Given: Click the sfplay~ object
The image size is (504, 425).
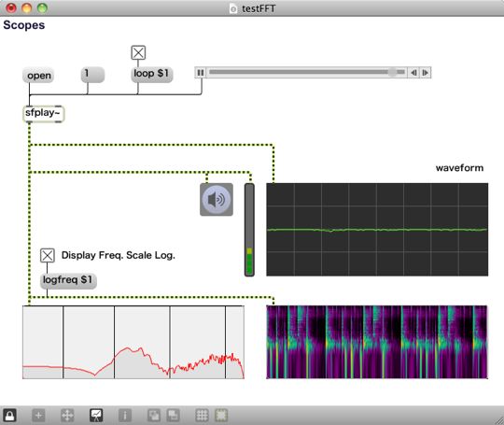Looking at the screenshot, I should [x=44, y=114].
